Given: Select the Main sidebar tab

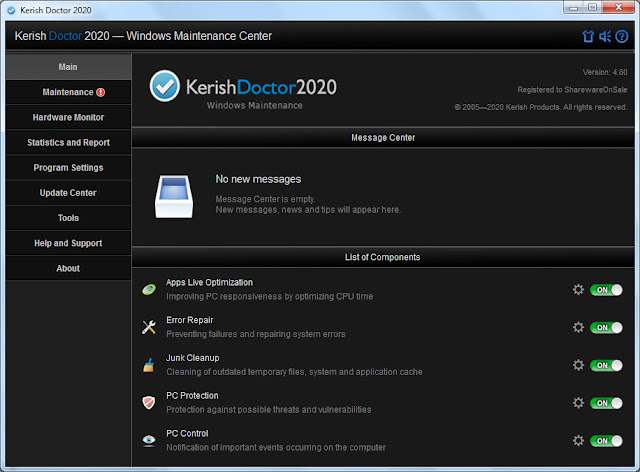Looking at the screenshot, I should click(68, 67).
